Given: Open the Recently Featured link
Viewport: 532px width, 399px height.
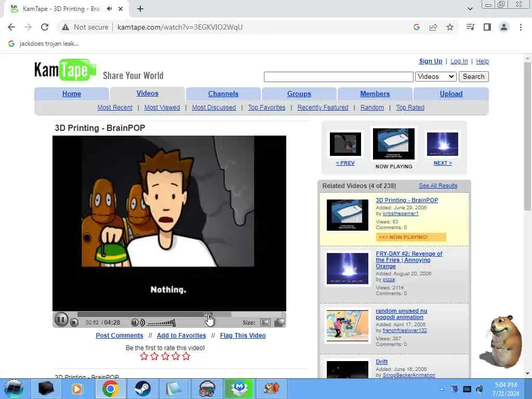Looking at the screenshot, I should pos(323,108).
